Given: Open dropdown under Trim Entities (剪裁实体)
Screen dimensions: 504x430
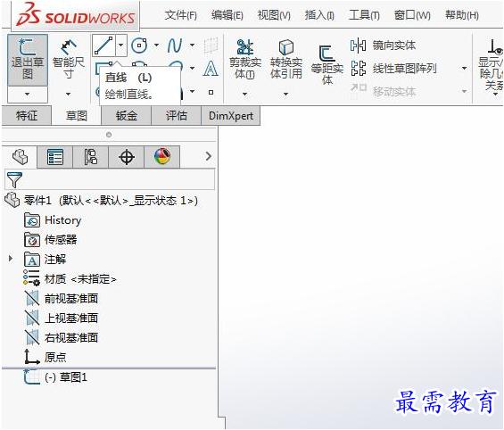Looking at the screenshot, I should point(245,95).
